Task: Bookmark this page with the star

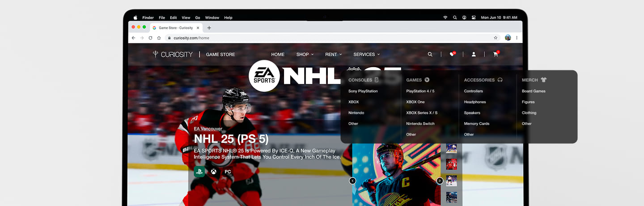Action: coord(496,38)
